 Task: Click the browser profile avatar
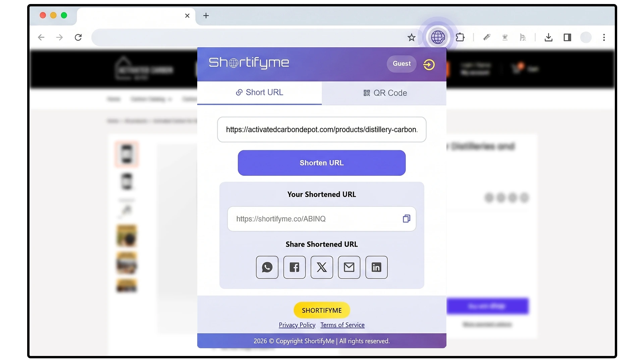(586, 37)
